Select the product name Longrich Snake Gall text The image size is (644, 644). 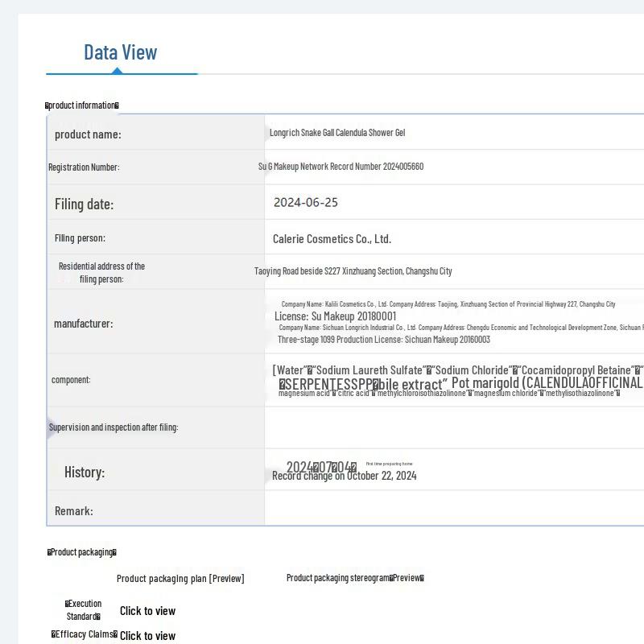tap(337, 133)
